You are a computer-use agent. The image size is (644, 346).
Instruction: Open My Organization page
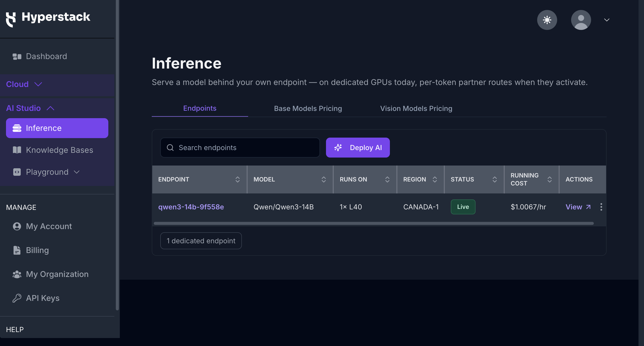click(51, 274)
